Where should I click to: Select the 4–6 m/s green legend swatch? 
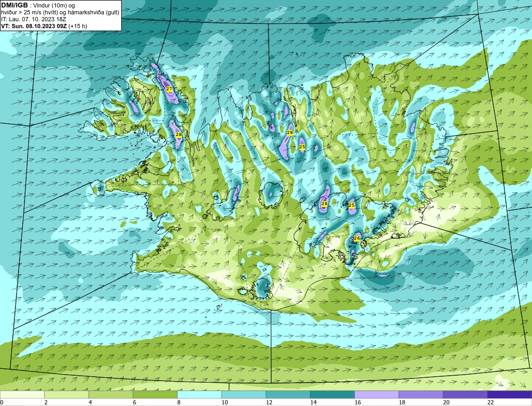111,394
